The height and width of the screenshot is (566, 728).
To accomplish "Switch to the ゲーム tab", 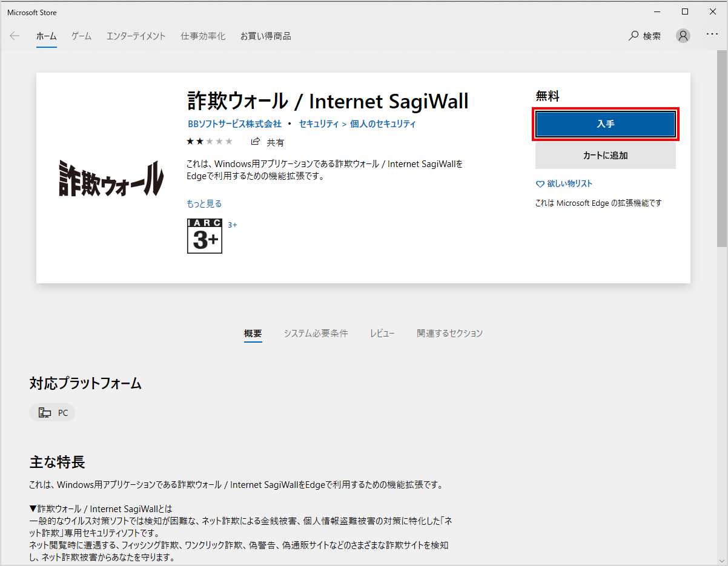I will [x=81, y=36].
